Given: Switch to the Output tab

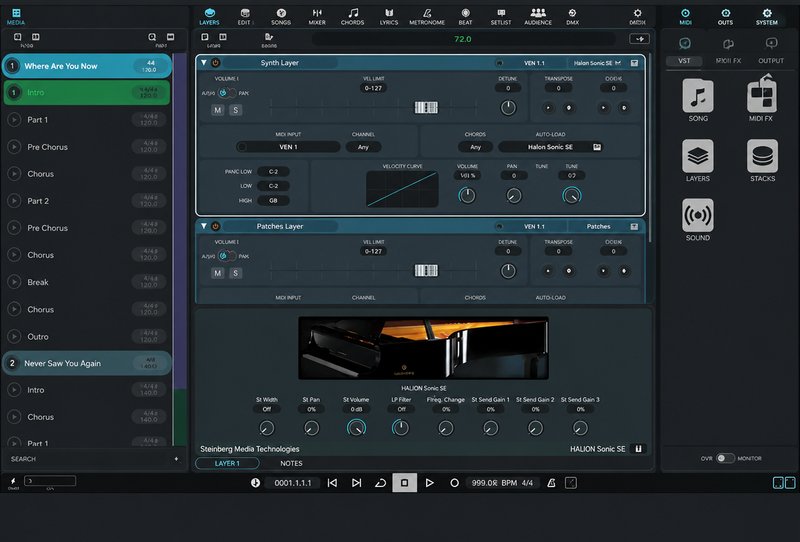Looking at the screenshot, I should point(771,61).
